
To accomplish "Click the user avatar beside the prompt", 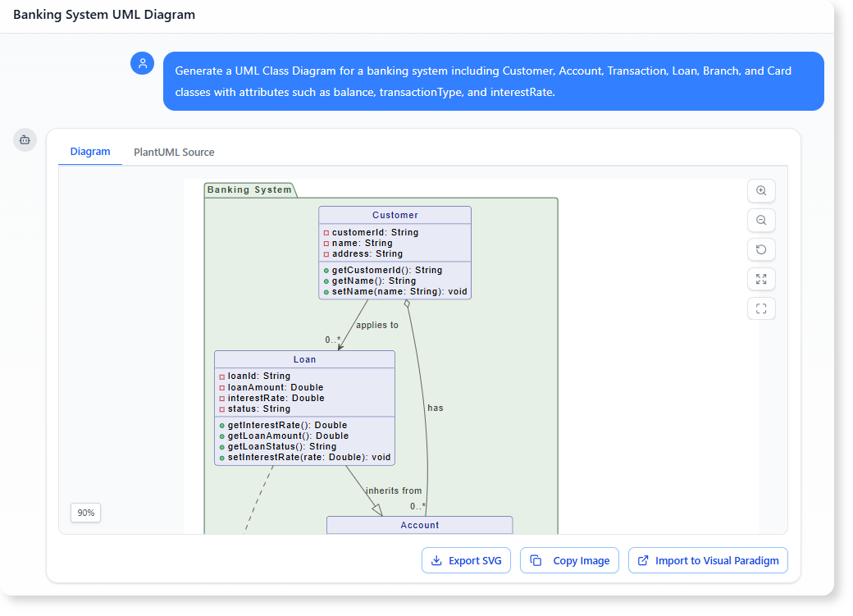I will (142, 63).
